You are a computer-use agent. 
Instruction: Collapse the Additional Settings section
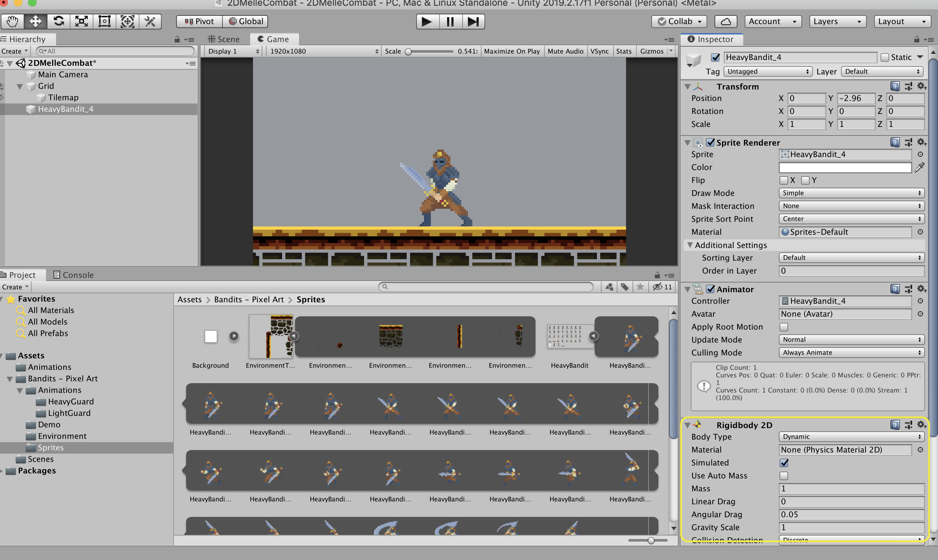(x=690, y=245)
